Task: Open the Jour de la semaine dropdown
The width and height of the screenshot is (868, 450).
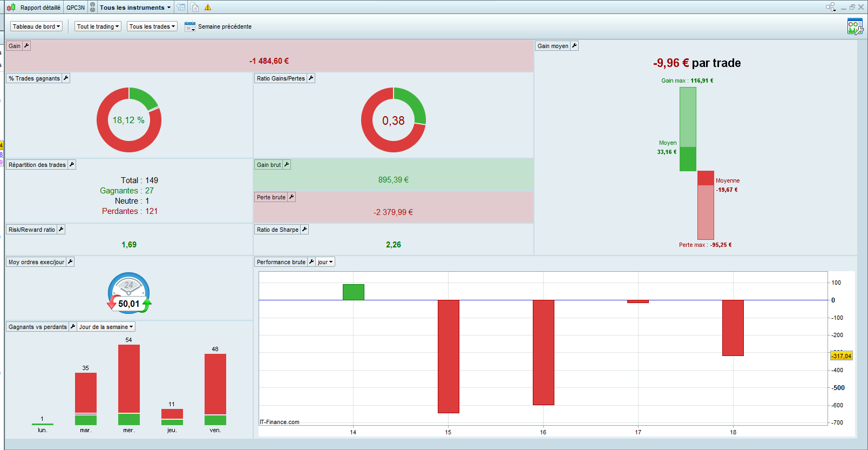Action: (x=106, y=327)
